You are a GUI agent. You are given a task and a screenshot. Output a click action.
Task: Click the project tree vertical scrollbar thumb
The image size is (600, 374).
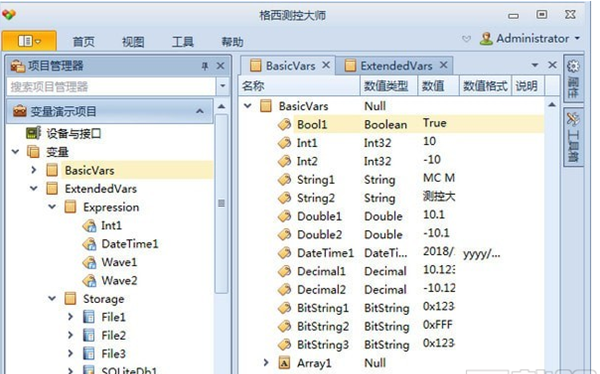coord(221,203)
